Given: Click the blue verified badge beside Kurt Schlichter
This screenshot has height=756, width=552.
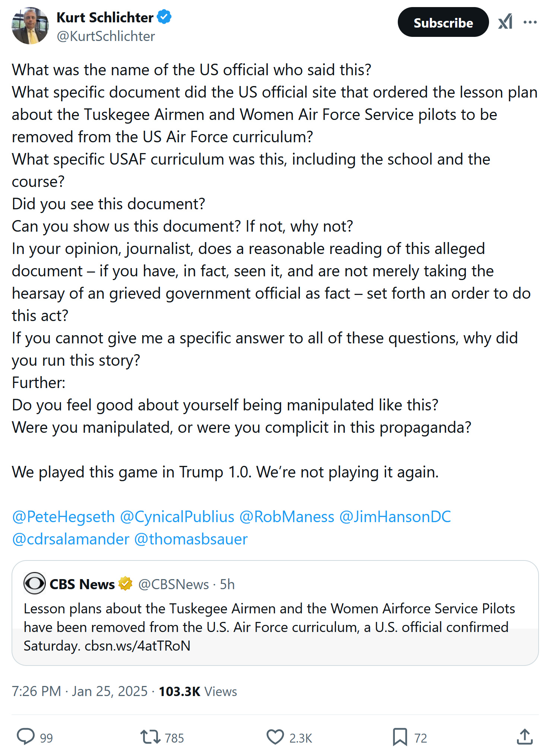Looking at the screenshot, I should (x=164, y=17).
